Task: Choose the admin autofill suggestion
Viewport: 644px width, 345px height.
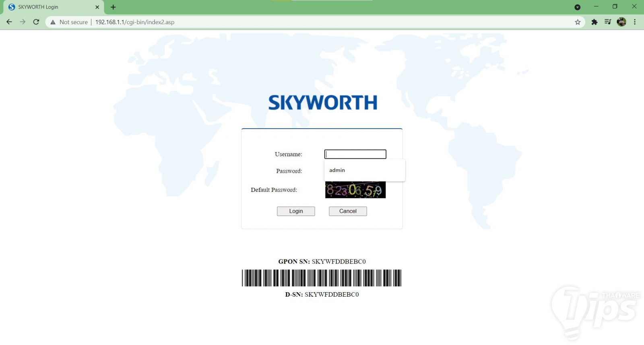Action: point(365,170)
